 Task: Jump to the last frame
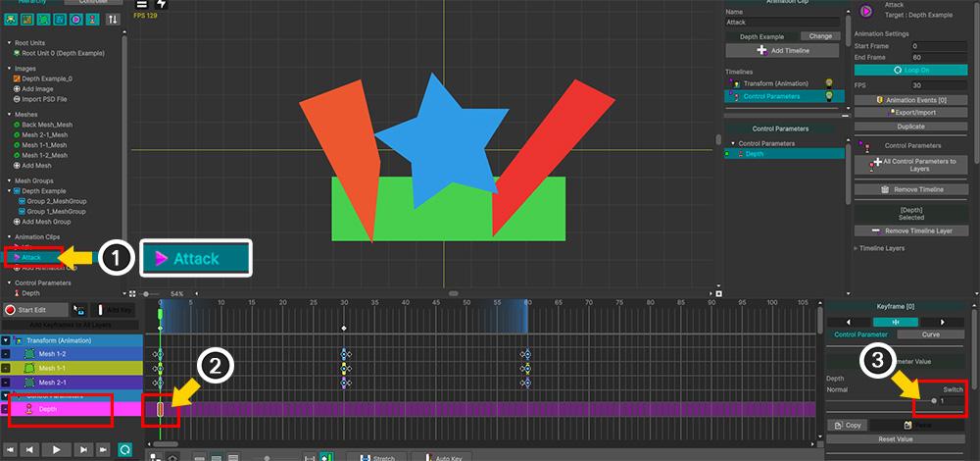pyautogui.click(x=104, y=448)
